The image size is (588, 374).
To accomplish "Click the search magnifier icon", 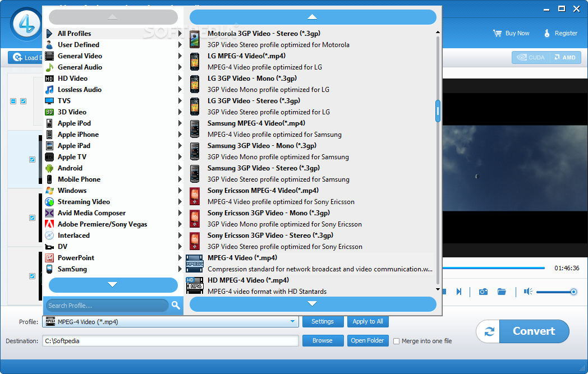I will point(176,305).
